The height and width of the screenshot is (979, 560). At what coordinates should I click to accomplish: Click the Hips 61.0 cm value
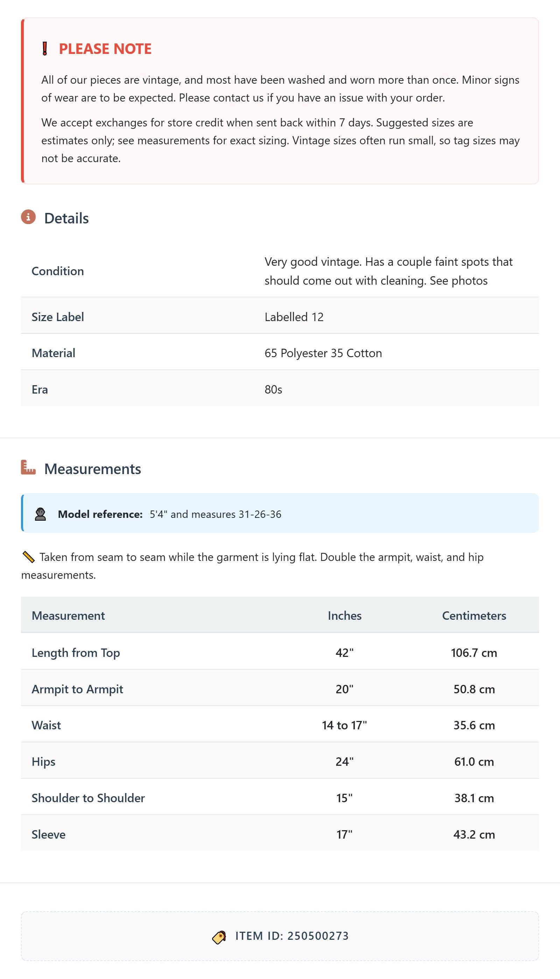[474, 762]
